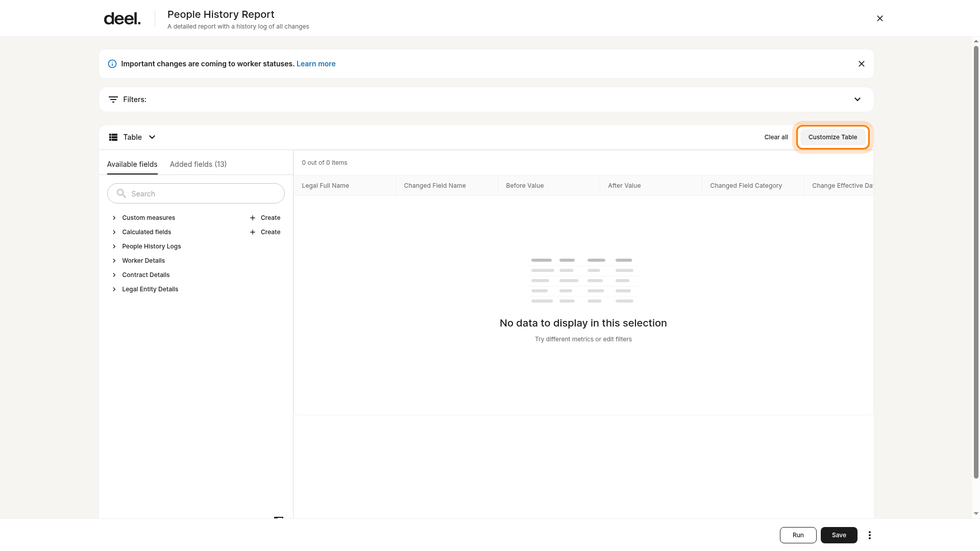Viewport: 980px width, 551px height.
Task: Switch to the Available fields tab
Action: click(x=132, y=164)
